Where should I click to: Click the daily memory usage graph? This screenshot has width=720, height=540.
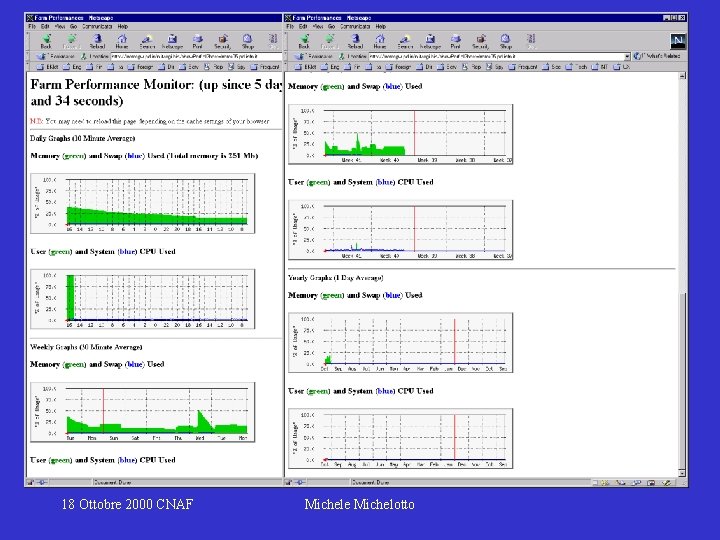pos(142,203)
